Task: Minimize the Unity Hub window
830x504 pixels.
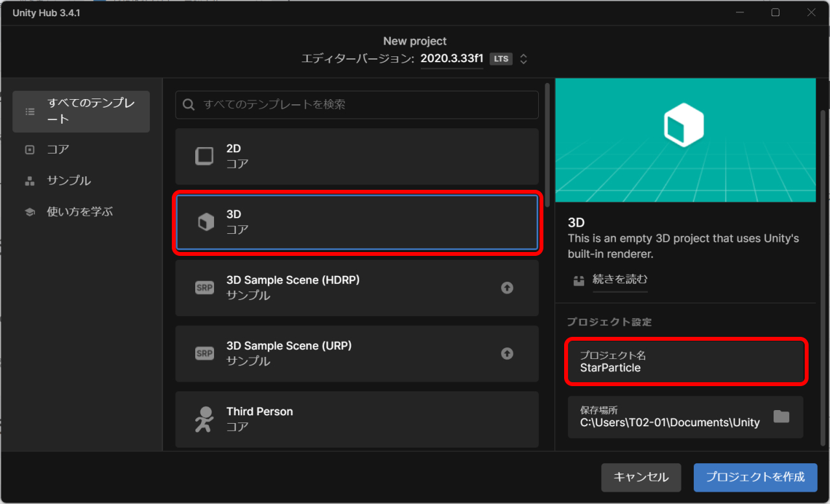Action: coord(739,12)
